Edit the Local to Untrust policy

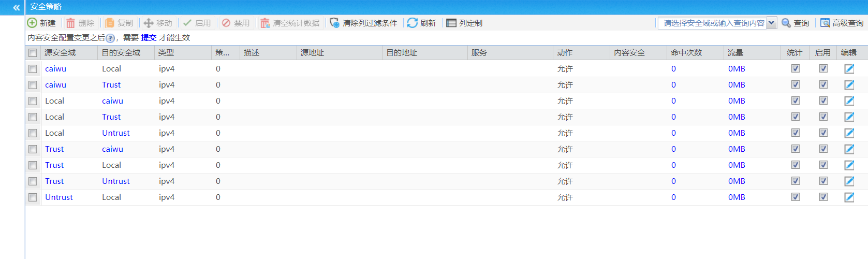pos(849,133)
